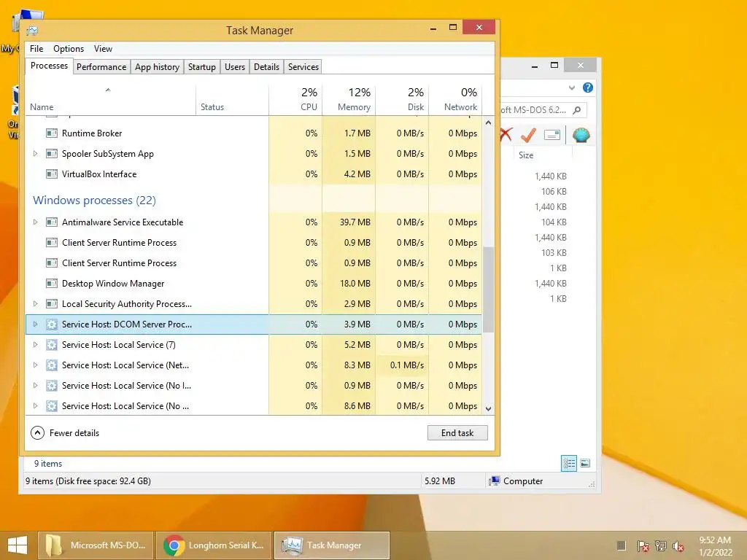The height and width of the screenshot is (560, 747).
Task: Click gear icon of Service Host: Local Service (Net...
Action: click(52, 366)
